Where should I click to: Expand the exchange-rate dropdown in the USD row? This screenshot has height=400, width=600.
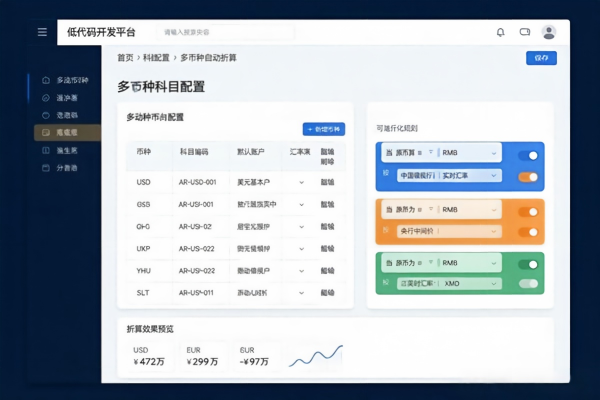click(302, 182)
